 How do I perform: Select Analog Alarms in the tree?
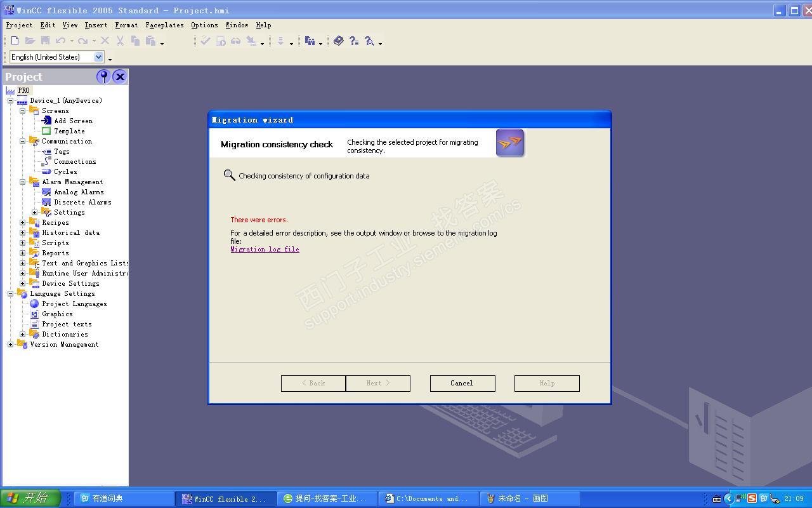[79, 192]
